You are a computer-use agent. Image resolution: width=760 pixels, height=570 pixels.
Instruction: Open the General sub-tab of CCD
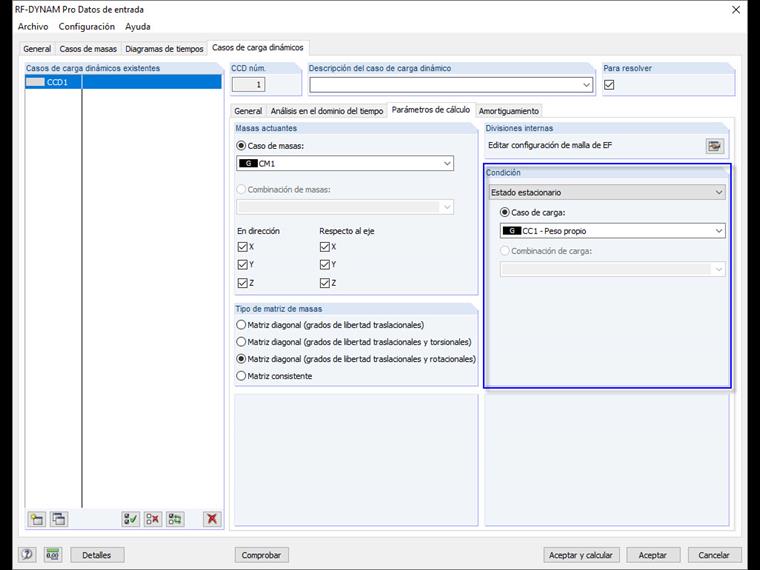[248, 111]
